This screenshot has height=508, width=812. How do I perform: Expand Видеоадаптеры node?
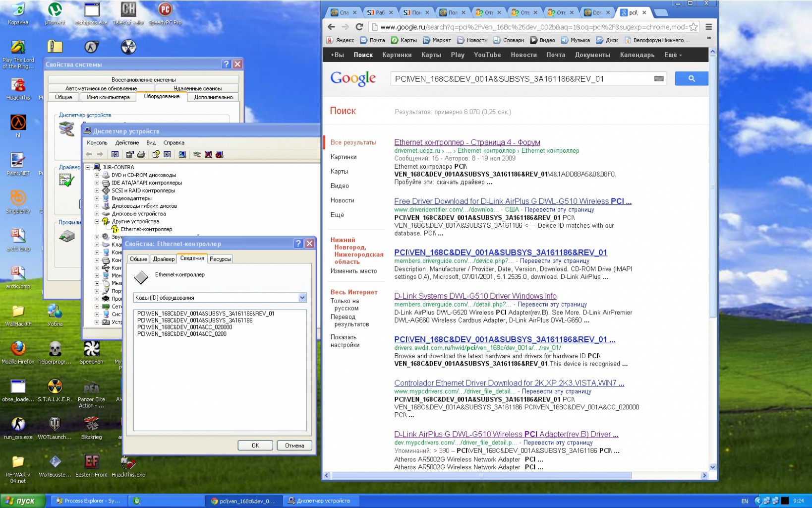[97, 198]
